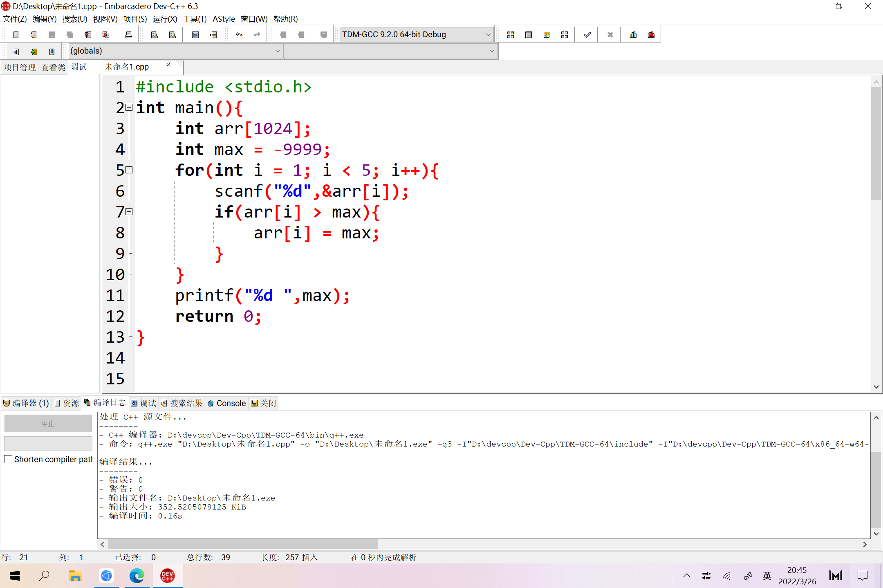Image resolution: width=883 pixels, height=588 pixels.
Task: Close the output panel via 关闭
Action: 263,403
